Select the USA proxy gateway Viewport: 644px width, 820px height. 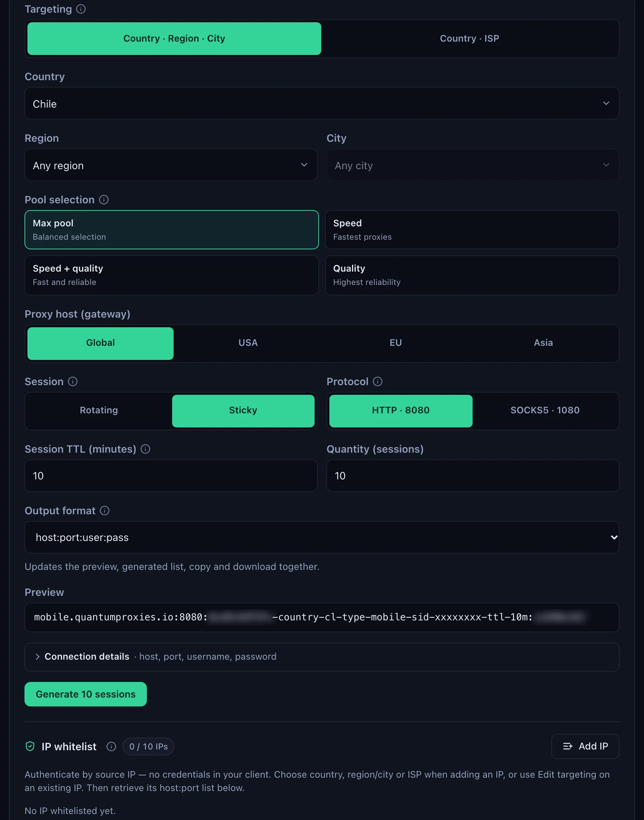[x=248, y=343]
